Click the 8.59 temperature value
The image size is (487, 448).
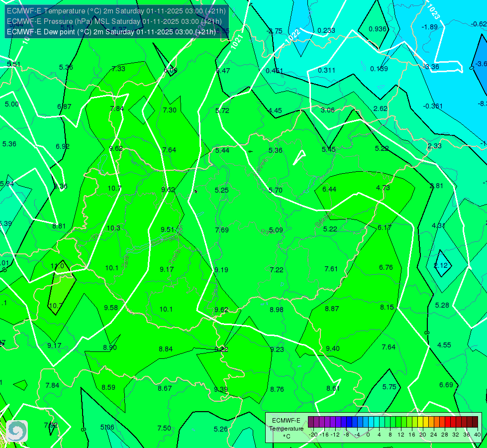coord(108,387)
